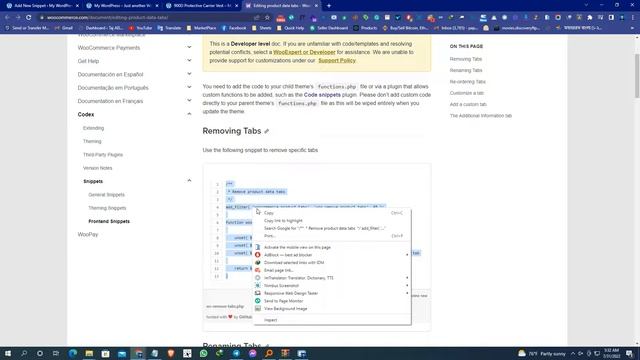Click the ImTranslator icon in context menu
The height and width of the screenshot is (360, 640).
258,278
